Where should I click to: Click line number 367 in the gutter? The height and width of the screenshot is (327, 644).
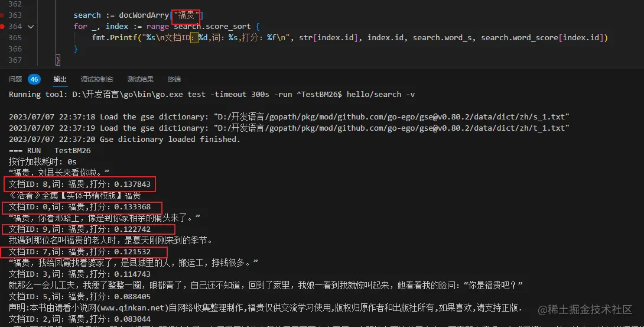[15, 60]
